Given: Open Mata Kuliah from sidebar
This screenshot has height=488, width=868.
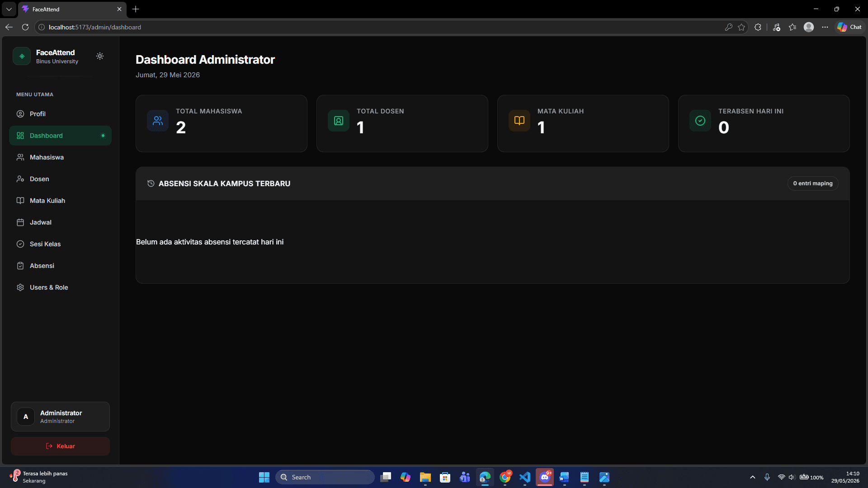Looking at the screenshot, I should 60,201.
